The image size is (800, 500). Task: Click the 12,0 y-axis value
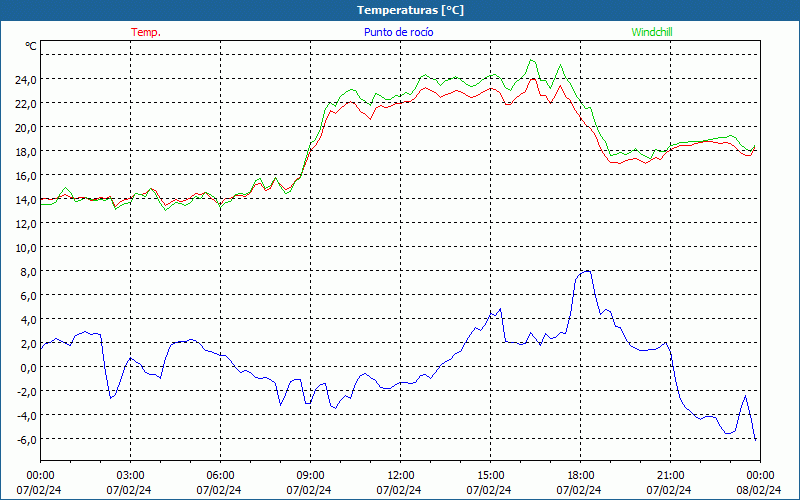point(26,223)
